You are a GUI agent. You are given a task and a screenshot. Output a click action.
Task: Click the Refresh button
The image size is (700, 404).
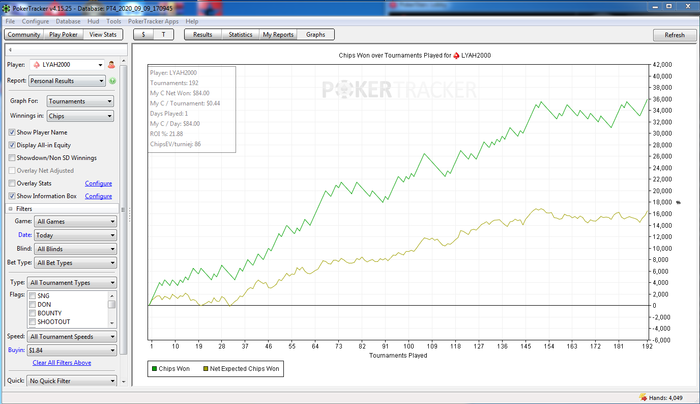[x=675, y=35]
